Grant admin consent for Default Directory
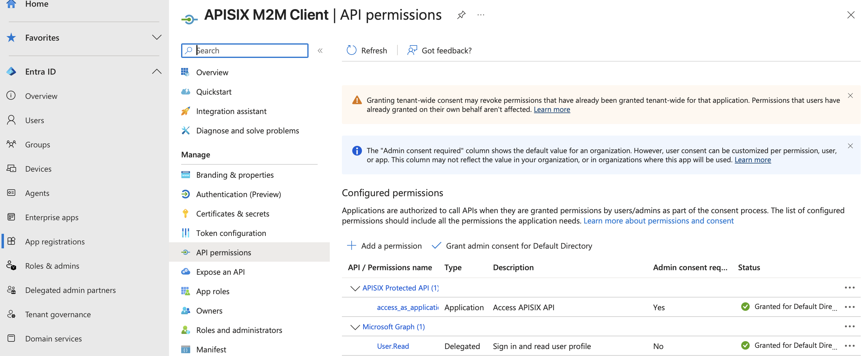The width and height of the screenshot is (868, 356). [x=512, y=246]
